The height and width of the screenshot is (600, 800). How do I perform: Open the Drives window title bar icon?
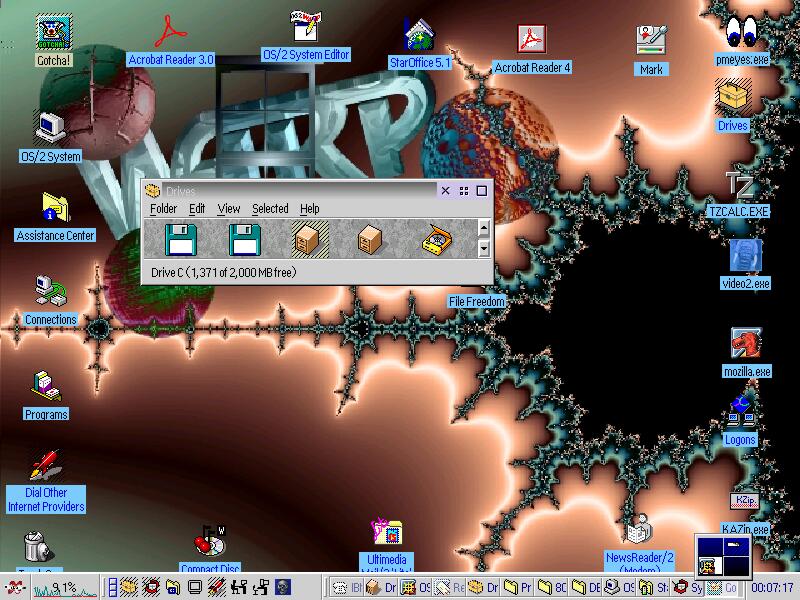click(153, 191)
